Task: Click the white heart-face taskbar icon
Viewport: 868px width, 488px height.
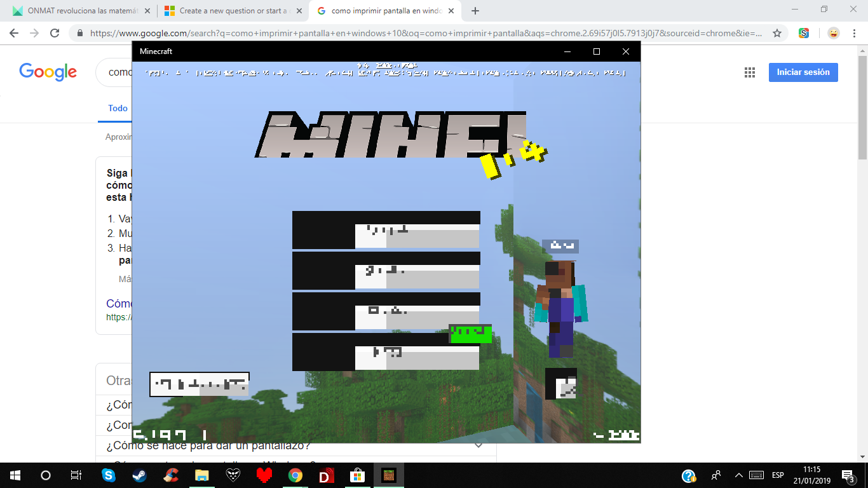Action: tap(233, 475)
